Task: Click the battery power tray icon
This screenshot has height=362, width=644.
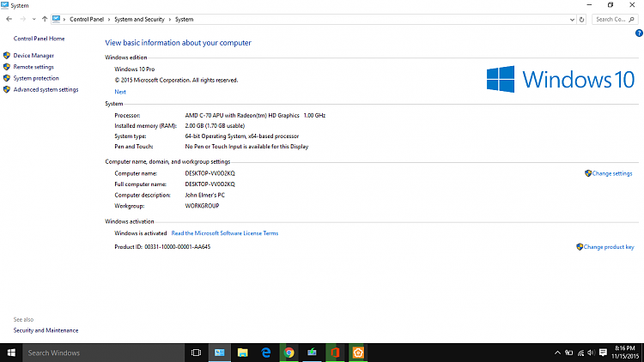Action: pos(568,353)
